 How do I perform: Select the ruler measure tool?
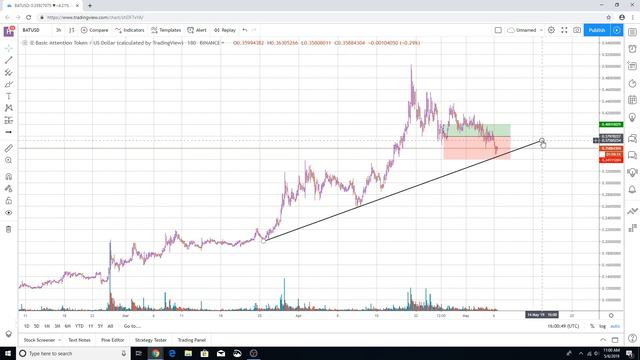point(9,148)
